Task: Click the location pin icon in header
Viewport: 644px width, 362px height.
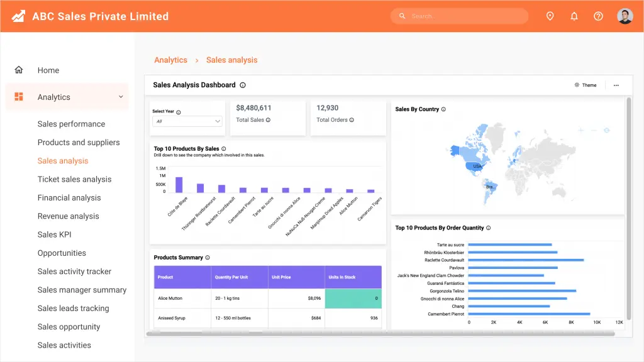Action: 550,16
